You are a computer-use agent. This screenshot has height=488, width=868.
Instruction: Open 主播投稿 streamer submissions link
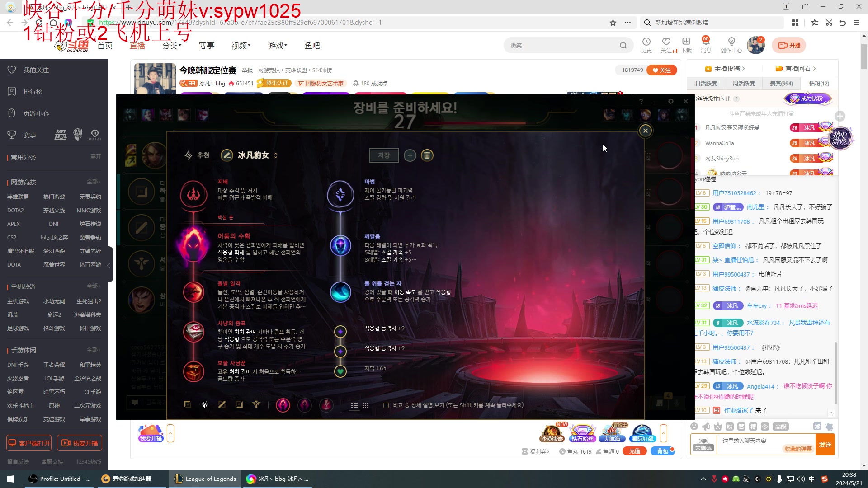point(725,69)
